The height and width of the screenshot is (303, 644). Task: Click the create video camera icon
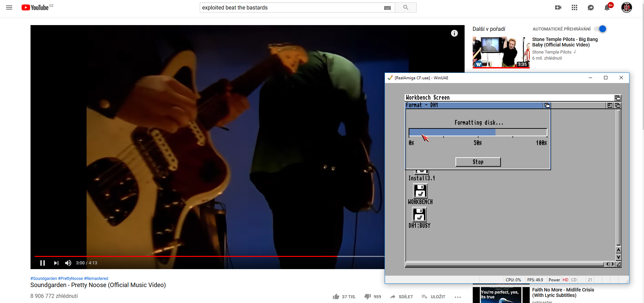pos(558,7)
